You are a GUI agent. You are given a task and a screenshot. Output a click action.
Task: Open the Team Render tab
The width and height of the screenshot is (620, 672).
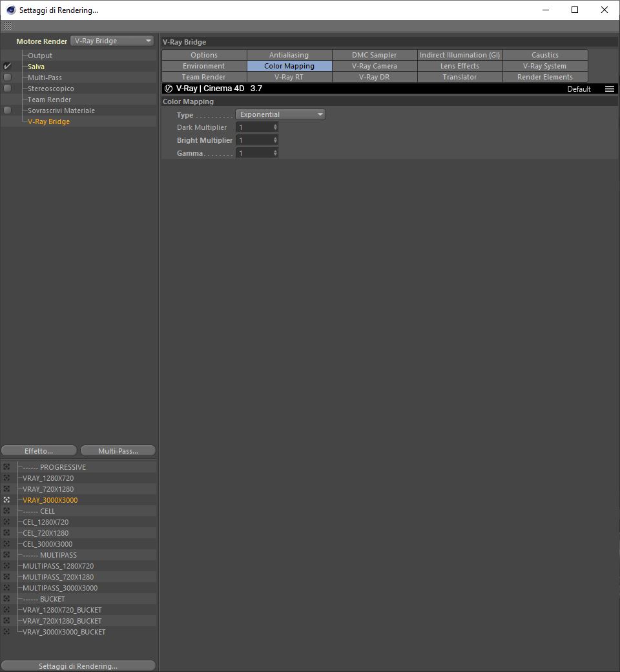(204, 77)
